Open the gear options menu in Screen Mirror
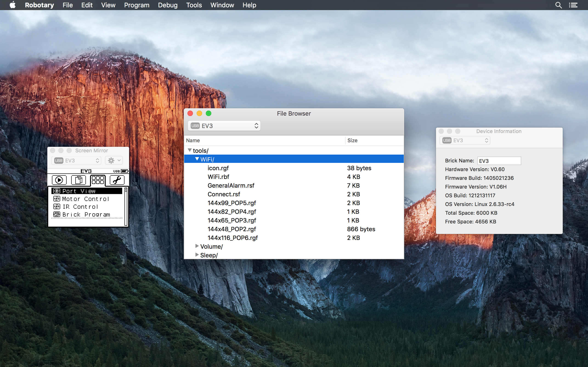Image resolution: width=588 pixels, height=367 pixels. coord(114,160)
